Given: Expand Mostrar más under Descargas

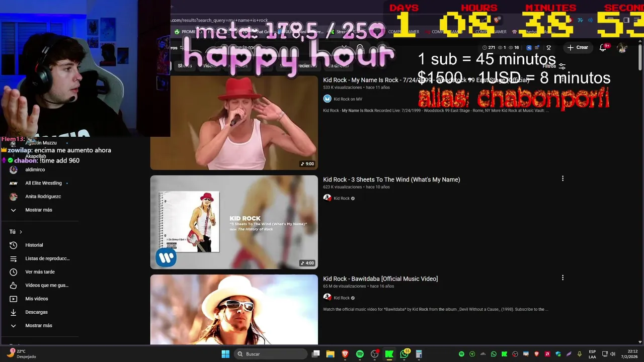Looking at the screenshot, I should pos(39,325).
